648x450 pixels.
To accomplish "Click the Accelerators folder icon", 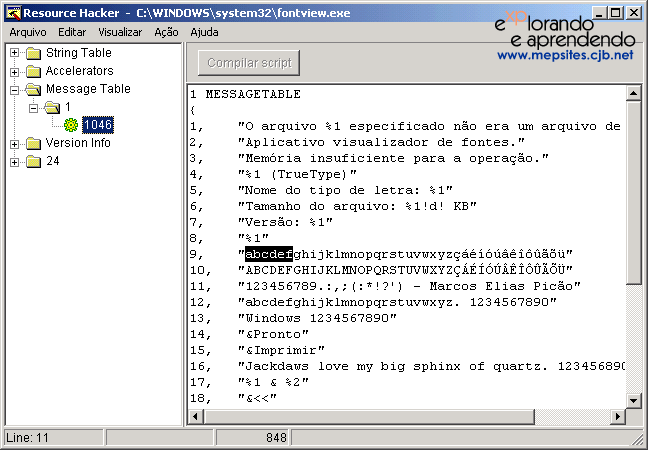I will (x=34, y=71).
